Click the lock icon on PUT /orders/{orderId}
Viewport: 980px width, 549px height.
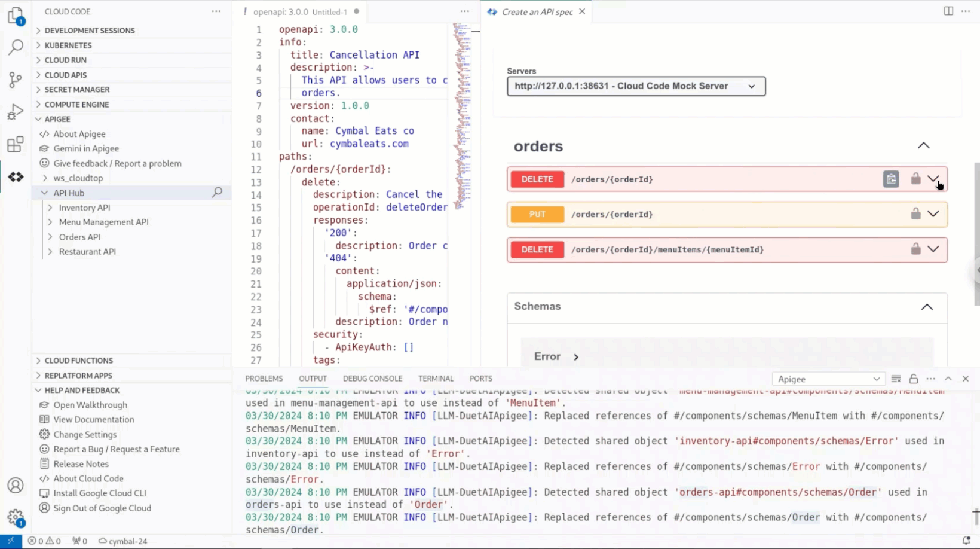(915, 213)
